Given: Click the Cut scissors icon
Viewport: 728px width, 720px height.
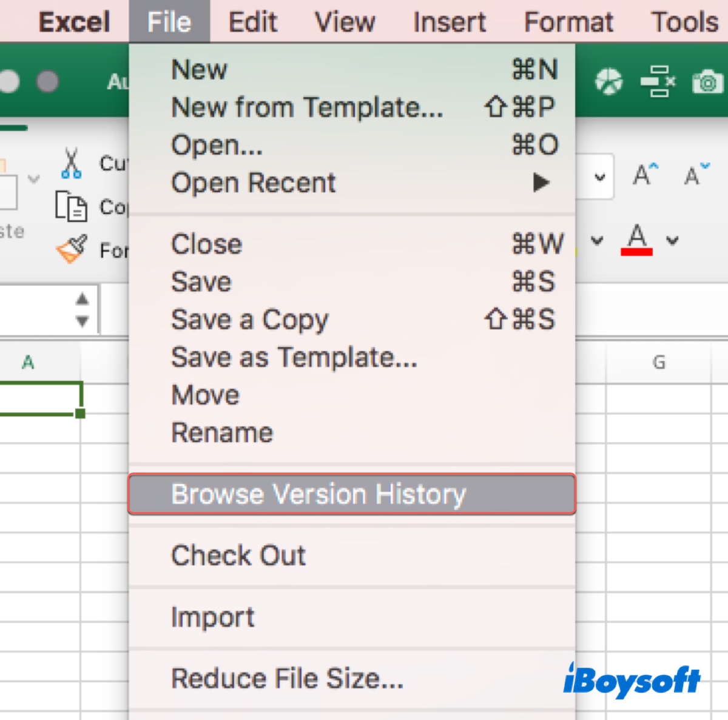Looking at the screenshot, I should pyautogui.click(x=71, y=163).
